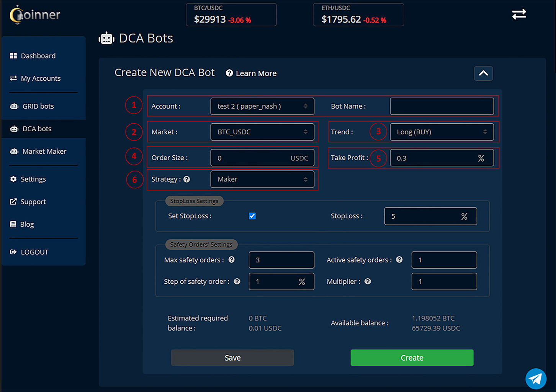This screenshot has height=392, width=556.
Task: Open Support via the sidebar icon
Action: (13, 201)
